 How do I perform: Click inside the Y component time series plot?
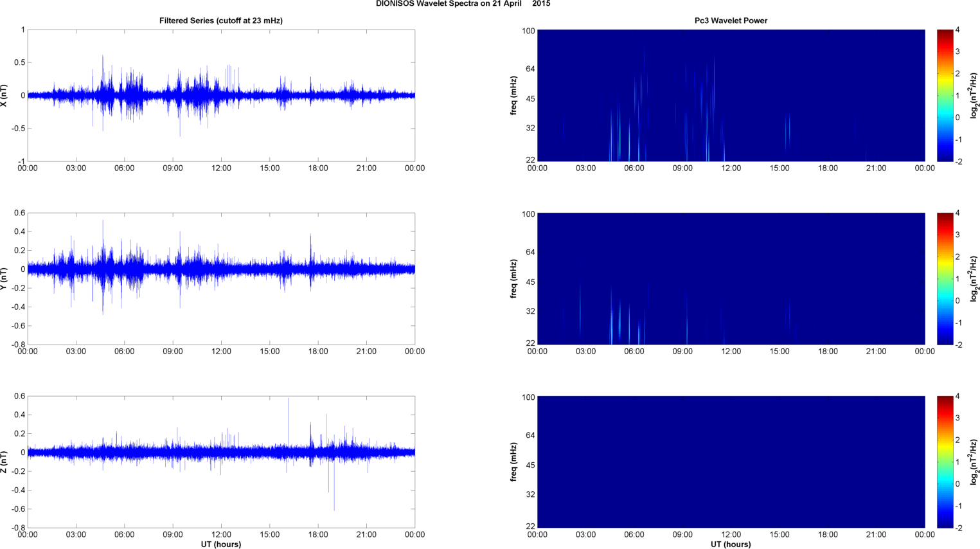tap(221, 278)
